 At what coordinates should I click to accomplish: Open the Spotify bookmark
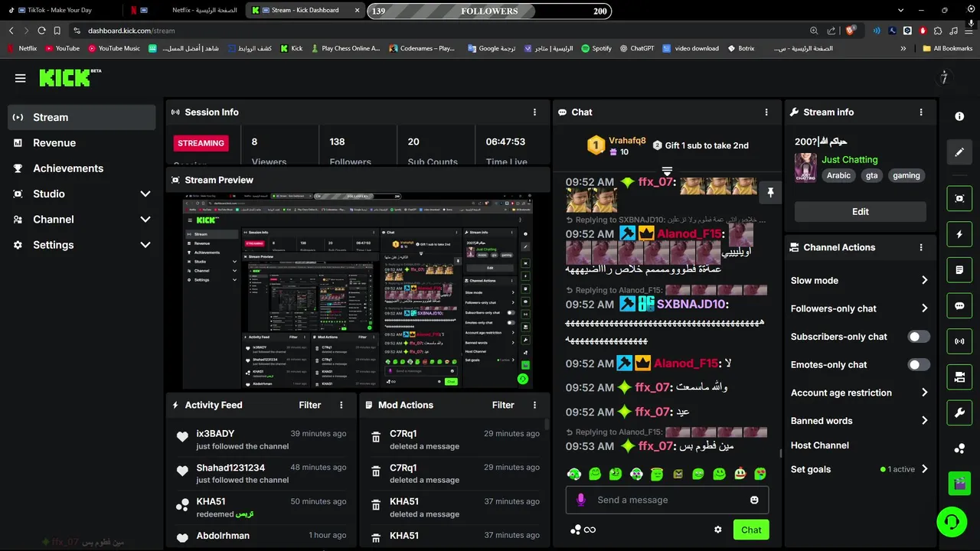[596, 48]
